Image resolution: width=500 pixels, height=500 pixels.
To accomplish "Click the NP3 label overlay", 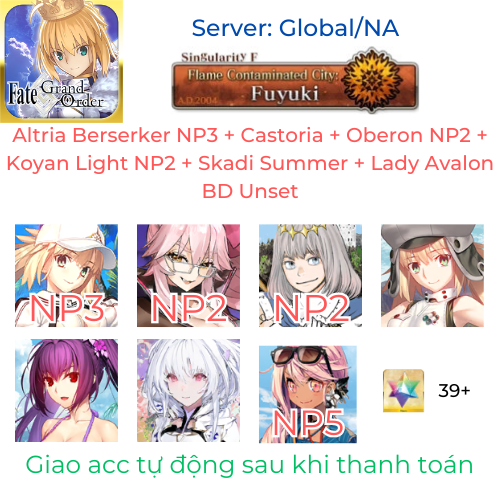I will 67,308.
